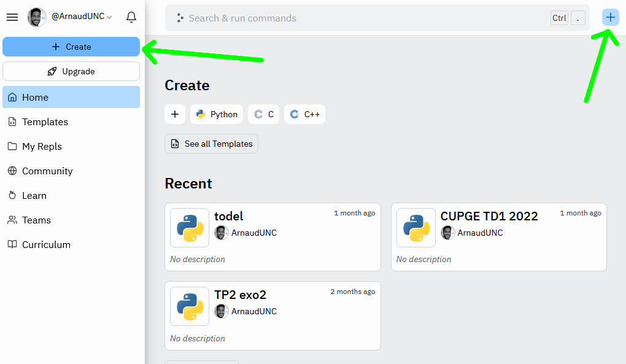Click the todel repl Python icon
The height and width of the screenshot is (364, 626).
point(190,228)
